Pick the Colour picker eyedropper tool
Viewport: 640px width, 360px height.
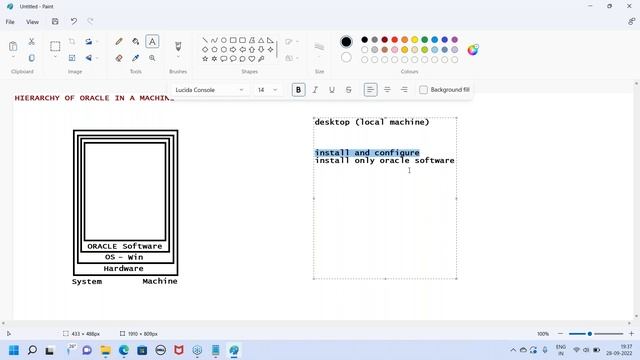tap(136, 58)
